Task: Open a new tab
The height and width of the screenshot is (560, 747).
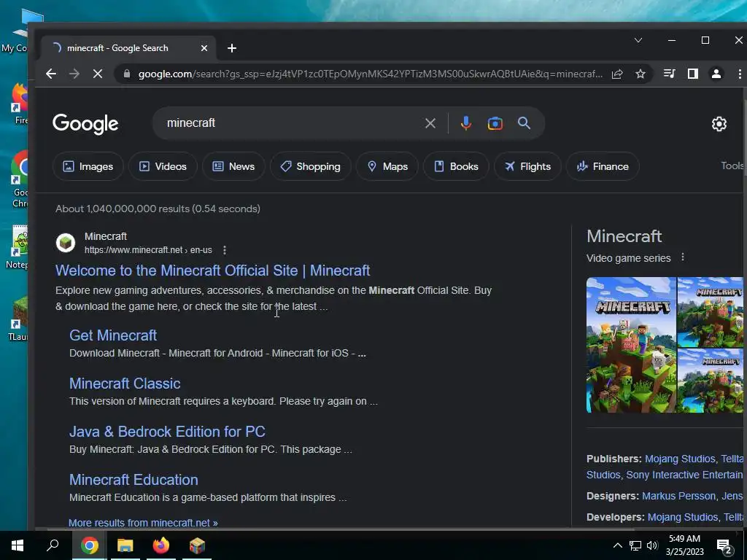Action: [x=232, y=48]
